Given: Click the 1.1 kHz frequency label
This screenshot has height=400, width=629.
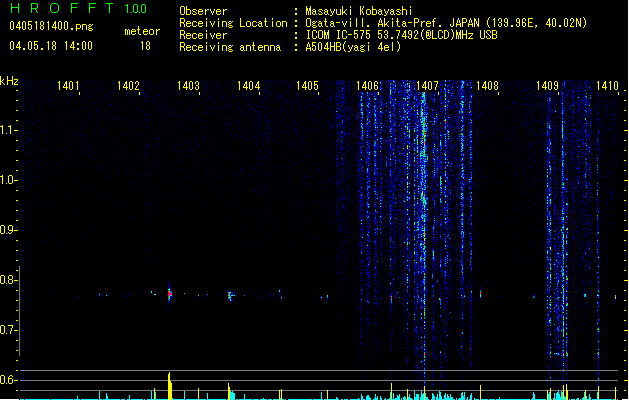Looking at the screenshot, I should pyautogui.click(x=8, y=130).
